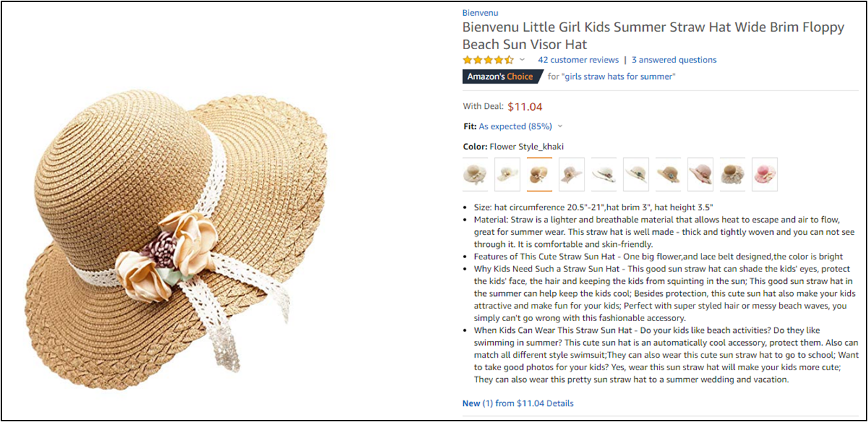Click the Amazon's Choice badge
This screenshot has height=422, width=868.
coord(500,76)
